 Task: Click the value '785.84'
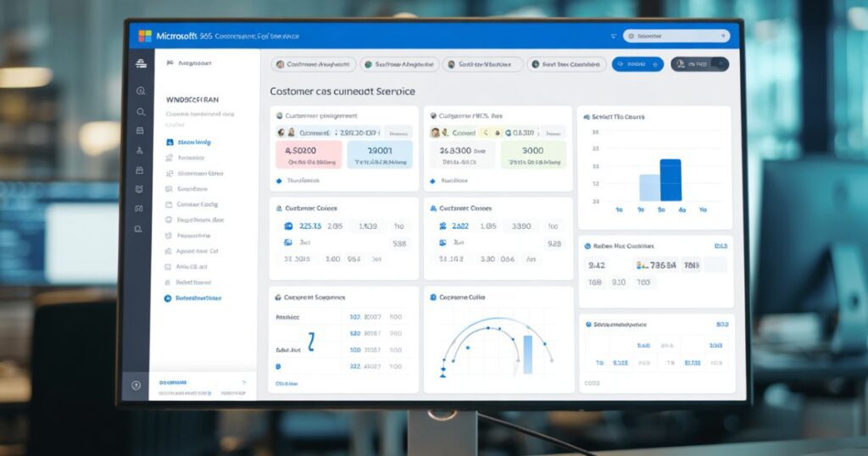tap(663, 265)
